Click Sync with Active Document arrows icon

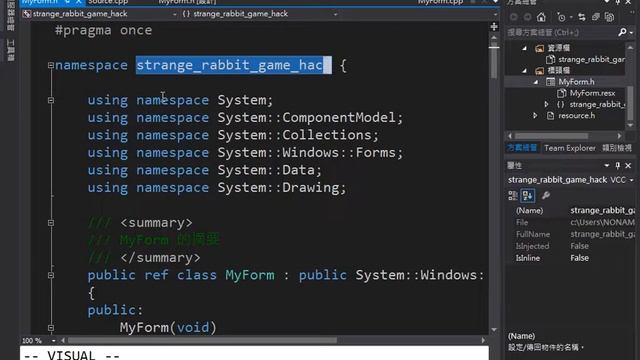[x=582, y=17]
